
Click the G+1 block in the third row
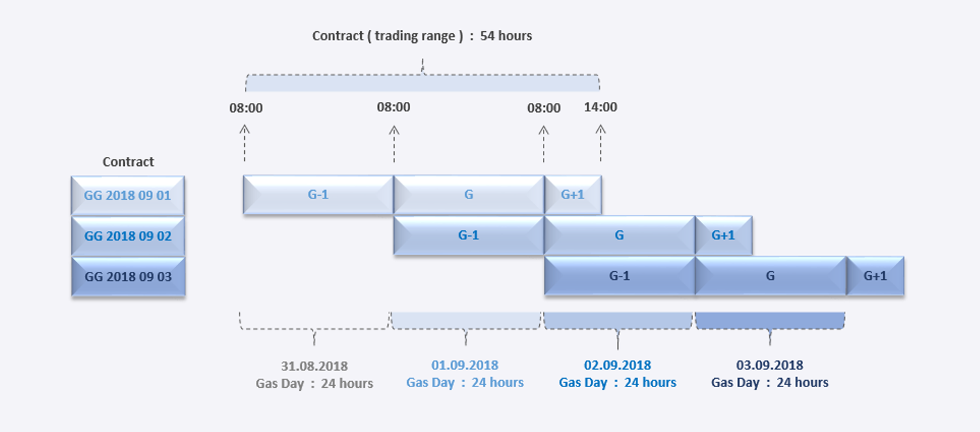click(875, 276)
